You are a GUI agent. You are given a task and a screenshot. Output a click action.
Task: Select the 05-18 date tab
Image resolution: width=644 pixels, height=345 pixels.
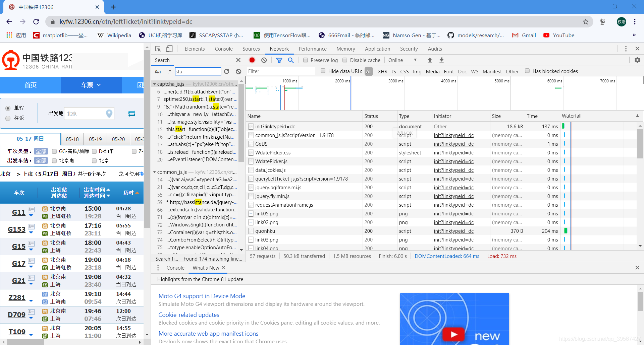[72, 139]
